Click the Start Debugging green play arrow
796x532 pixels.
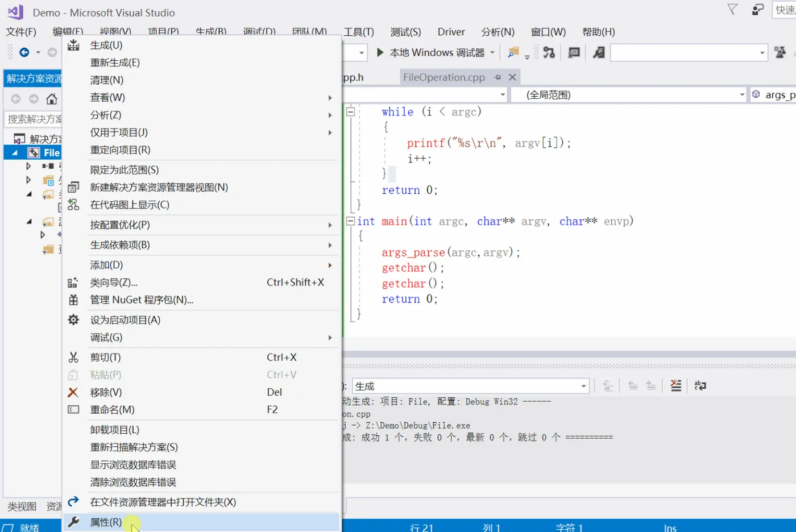(x=380, y=52)
